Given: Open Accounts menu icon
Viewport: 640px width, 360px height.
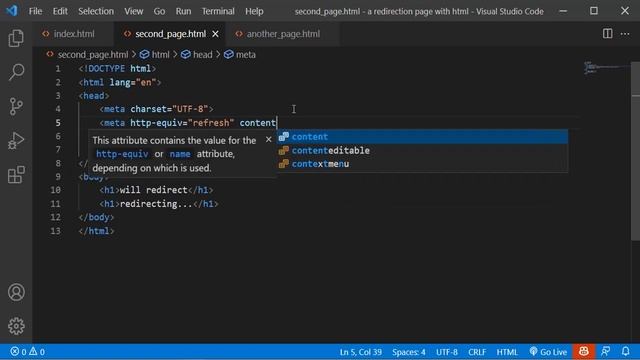Looking at the screenshot, I should [16, 292].
